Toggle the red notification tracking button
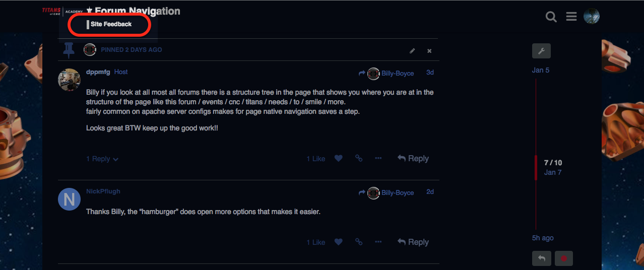The height and width of the screenshot is (270, 644). [563, 258]
